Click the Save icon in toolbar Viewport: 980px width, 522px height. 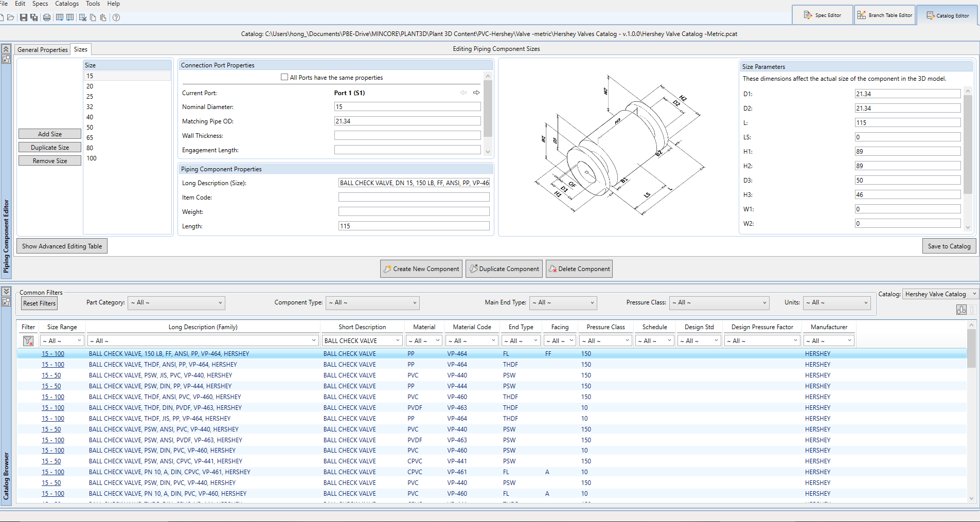pyautogui.click(x=23, y=17)
